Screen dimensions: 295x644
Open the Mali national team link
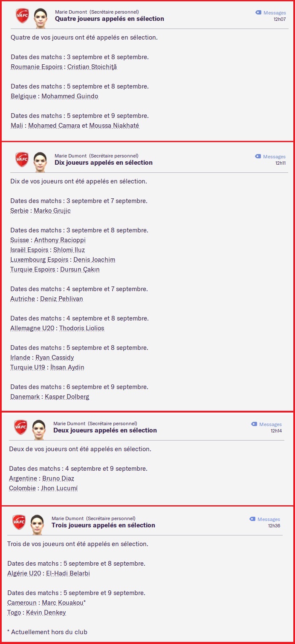tap(17, 126)
